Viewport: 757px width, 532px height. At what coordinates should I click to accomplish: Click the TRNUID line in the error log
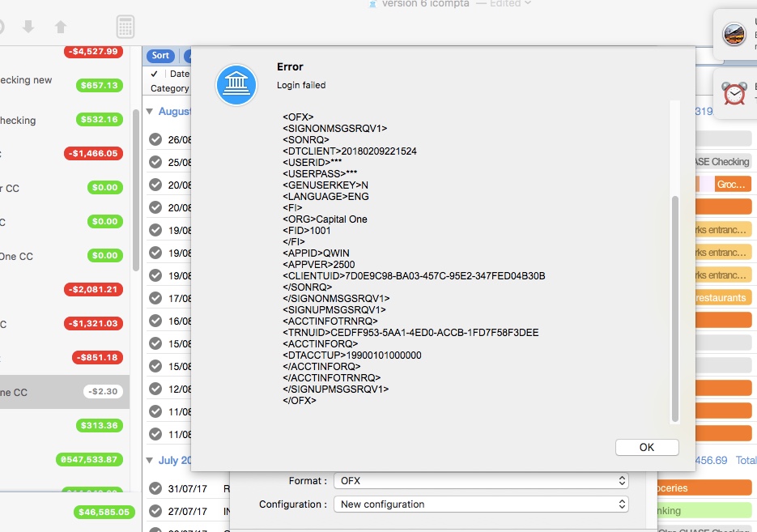410,333
